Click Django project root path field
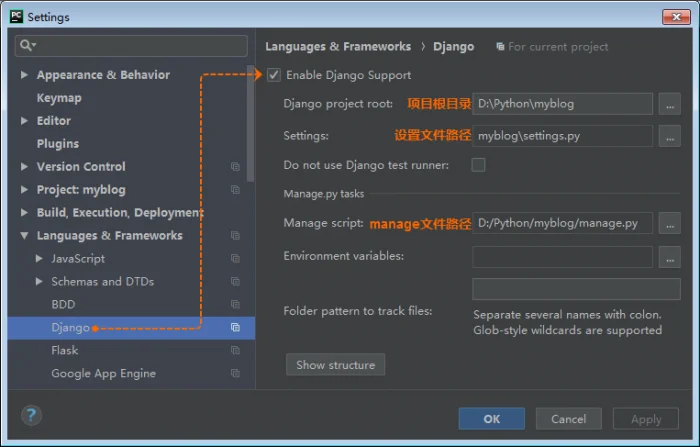 tap(562, 104)
